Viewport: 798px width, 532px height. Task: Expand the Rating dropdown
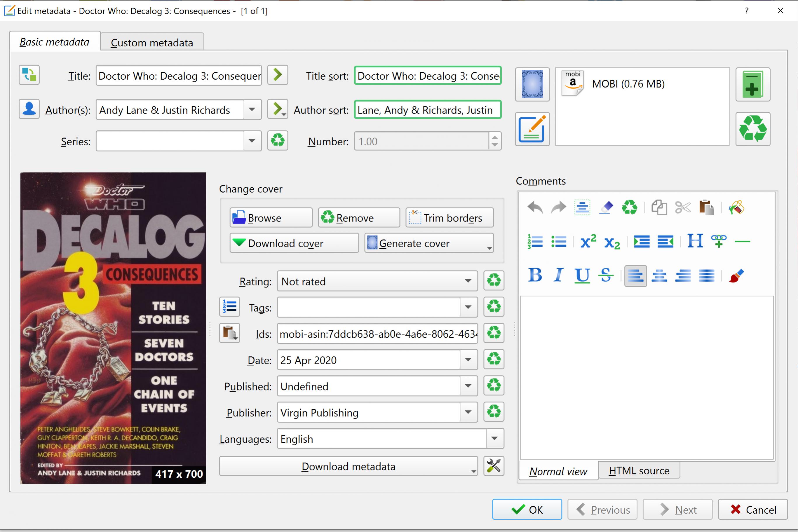(468, 281)
